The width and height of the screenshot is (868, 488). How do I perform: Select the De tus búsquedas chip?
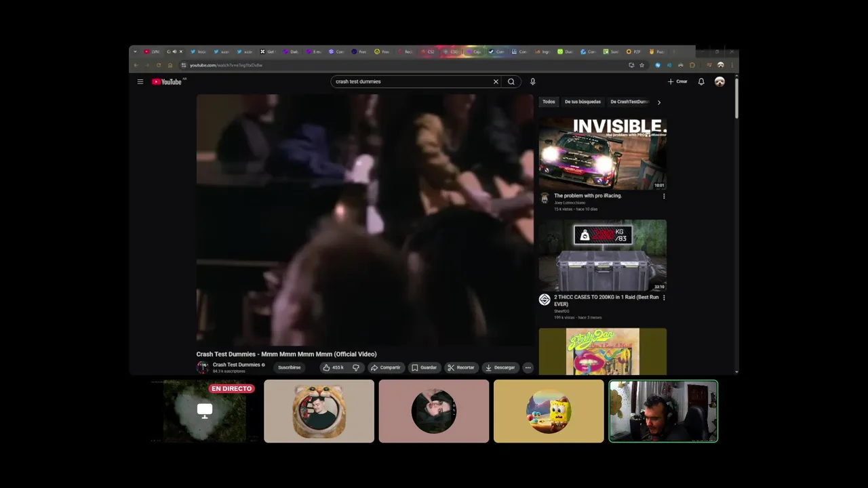583,102
